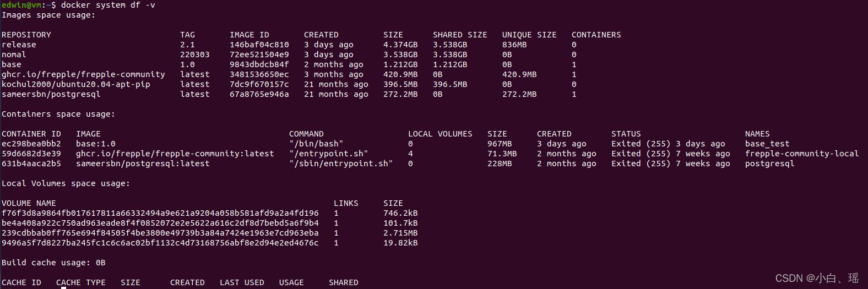Click the IMAGE ID column header
The height and width of the screenshot is (289, 868).
(x=249, y=35)
